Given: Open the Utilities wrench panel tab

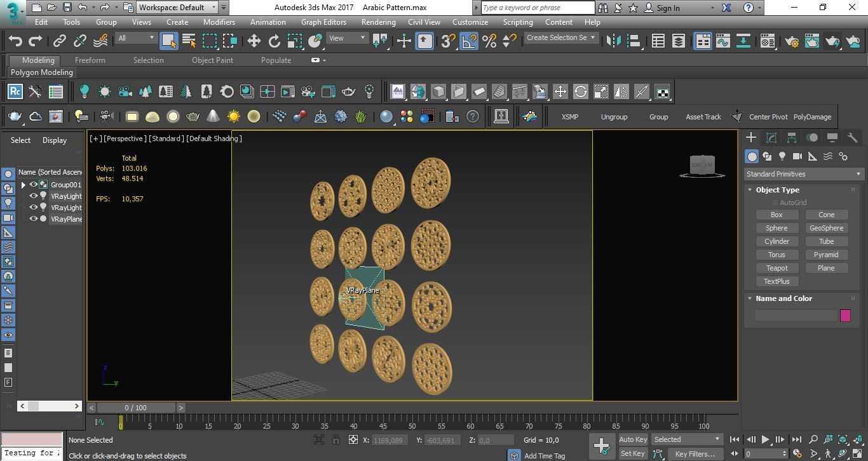Looking at the screenshot, I should click(853, 137).
